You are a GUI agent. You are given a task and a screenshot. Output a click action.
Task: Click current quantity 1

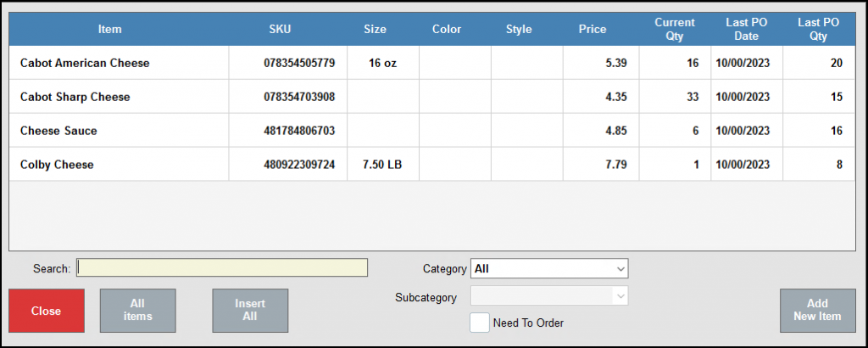tap(696, 165)
